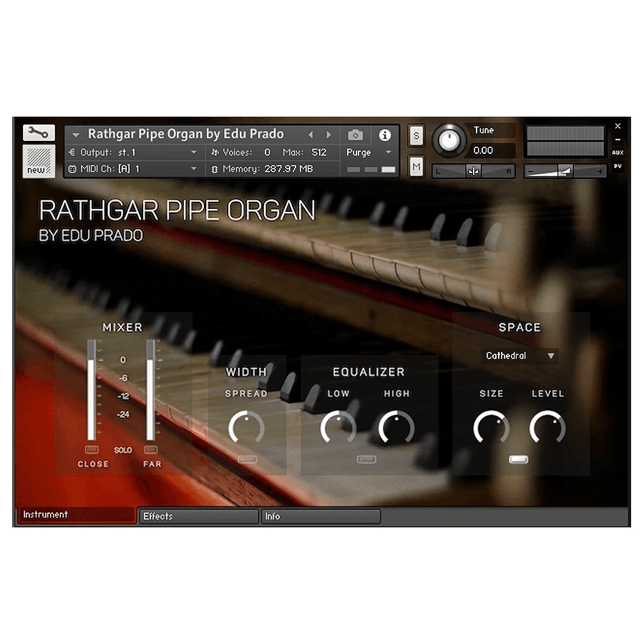644x644 pixels.
Task: Toggle the PV view button
Action: (618, 166)
